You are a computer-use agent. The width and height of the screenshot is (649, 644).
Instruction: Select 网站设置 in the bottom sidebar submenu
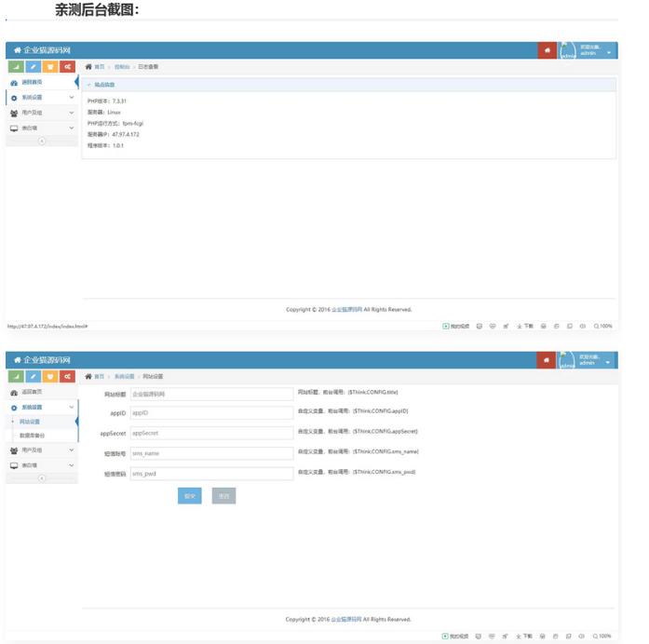coord(30,422)
